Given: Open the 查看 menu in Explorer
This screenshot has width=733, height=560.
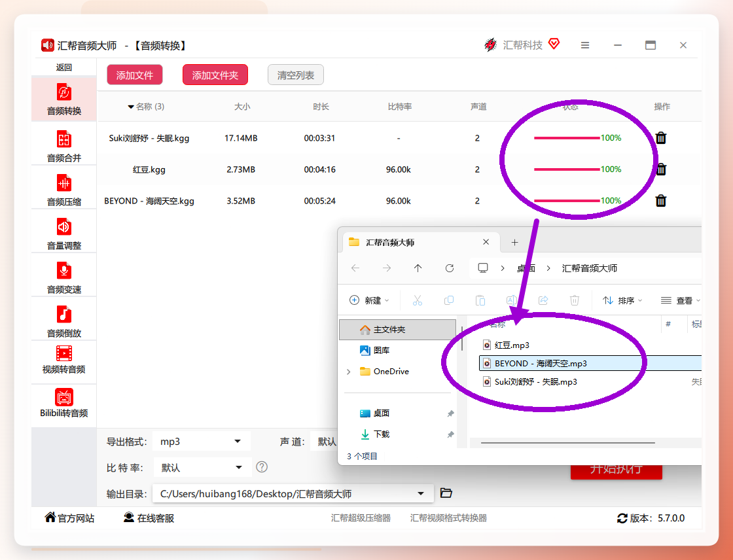Looking at the screenshot, I should (680, 300).
